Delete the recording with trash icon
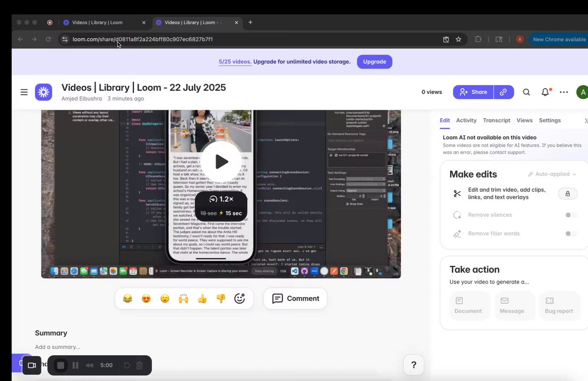This screenshot has height=381, width=588. tap(140, 365)
